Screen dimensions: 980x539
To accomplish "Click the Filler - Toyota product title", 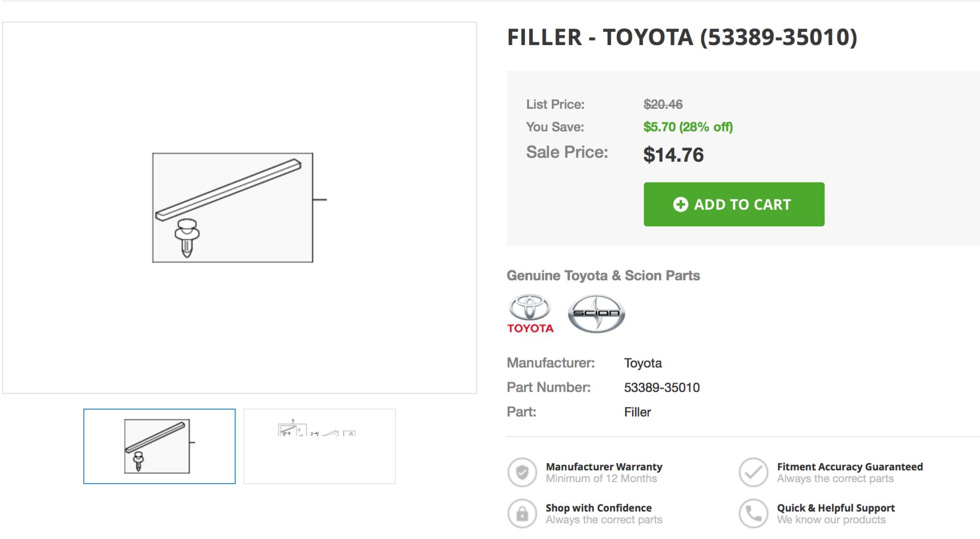I will [682, 37].
